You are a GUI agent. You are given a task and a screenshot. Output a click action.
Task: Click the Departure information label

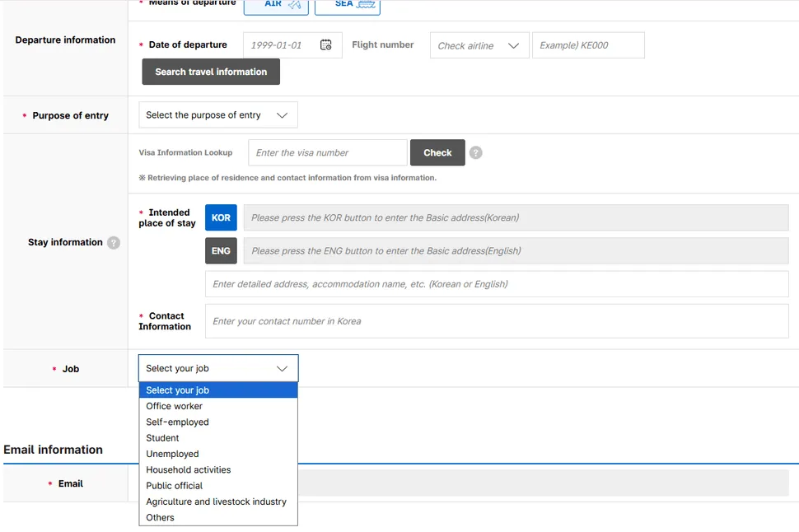(65, 40)
